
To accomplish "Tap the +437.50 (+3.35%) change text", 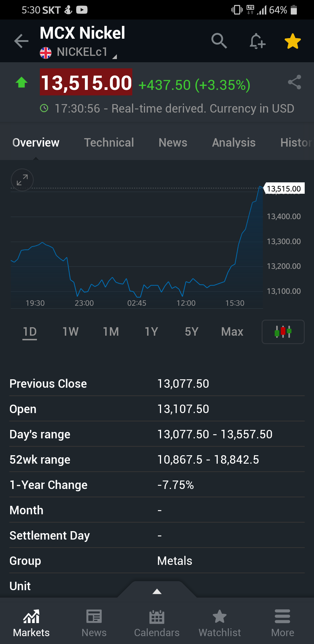I will 194,85.
